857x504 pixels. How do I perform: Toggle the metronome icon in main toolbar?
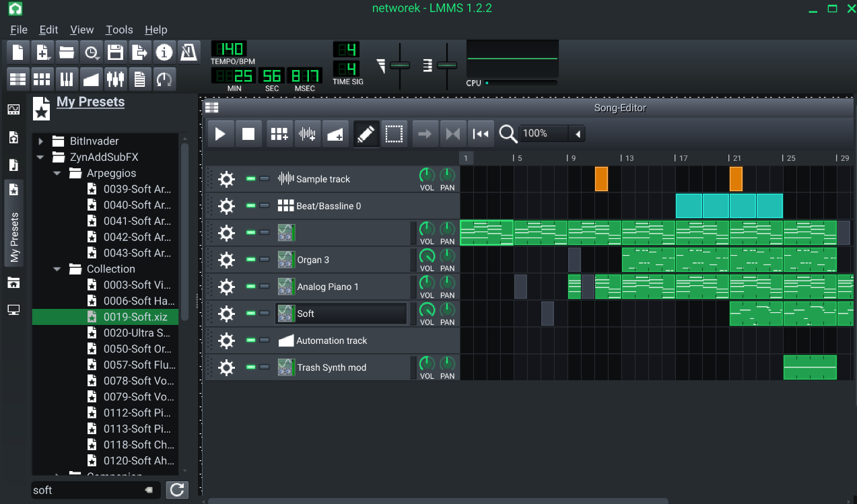coord(188,52)
